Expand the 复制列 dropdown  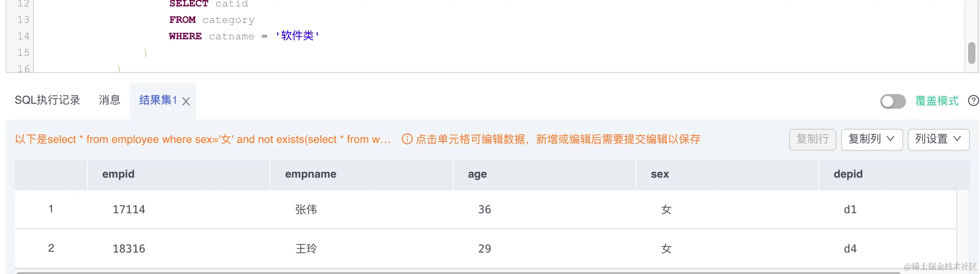pos(872,139)
